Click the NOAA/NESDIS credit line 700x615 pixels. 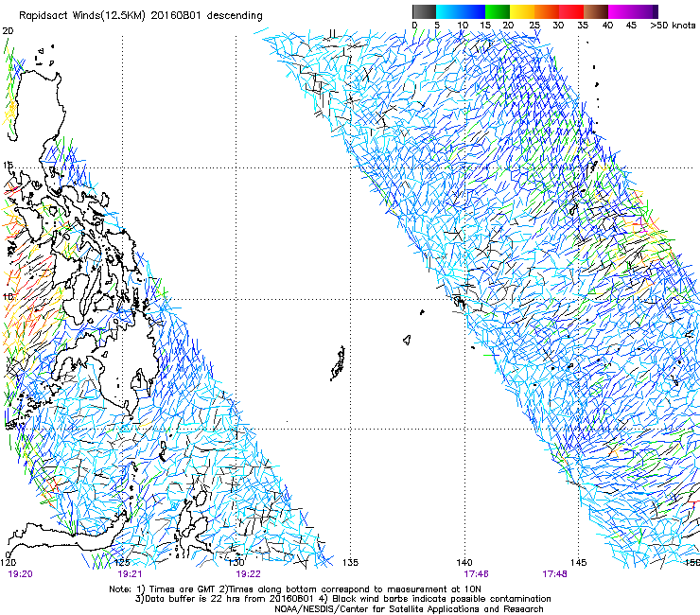pyautogui.click(x=409, y=609)
